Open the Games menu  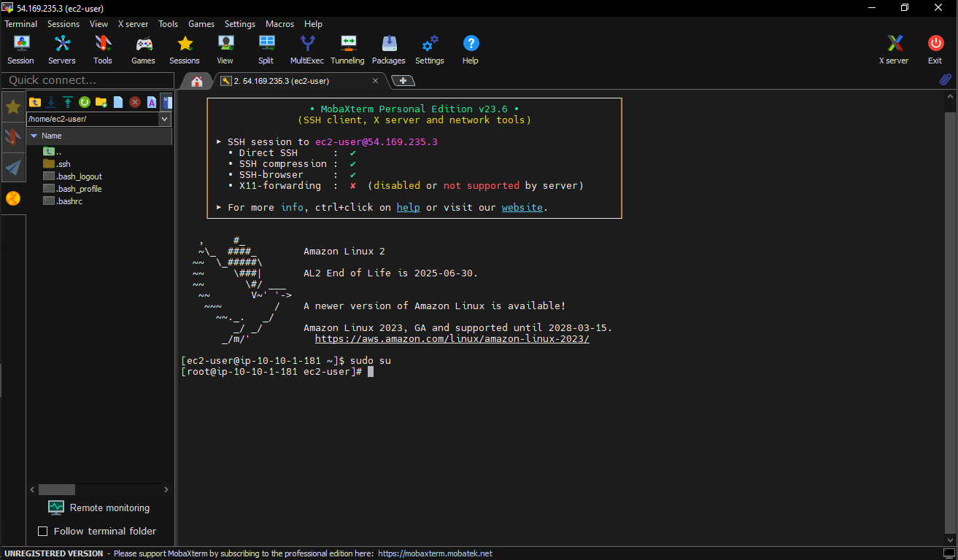point(201,24)
